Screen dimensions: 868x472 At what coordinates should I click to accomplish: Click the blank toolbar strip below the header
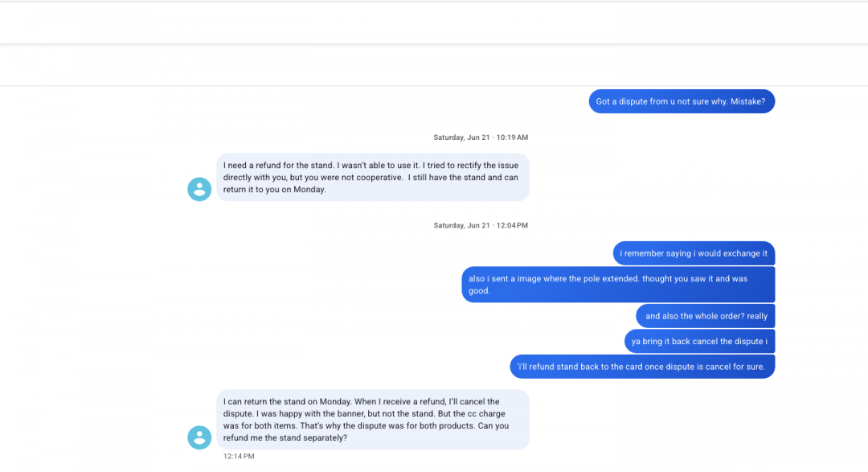pyautogui.click(x=434, y=64)
